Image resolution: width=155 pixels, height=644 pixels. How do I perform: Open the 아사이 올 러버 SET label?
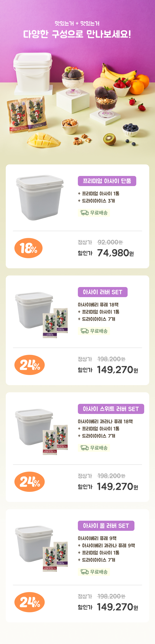[x=106, y=526]
